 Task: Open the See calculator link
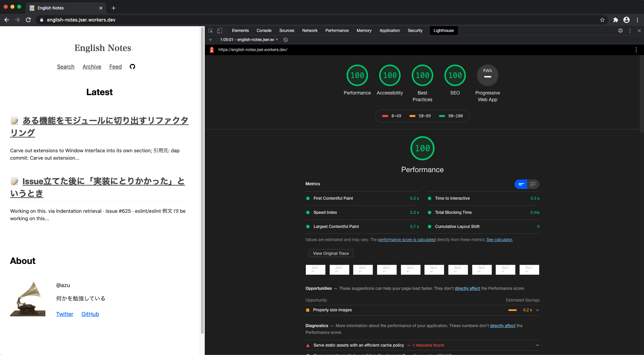(499, 240)
